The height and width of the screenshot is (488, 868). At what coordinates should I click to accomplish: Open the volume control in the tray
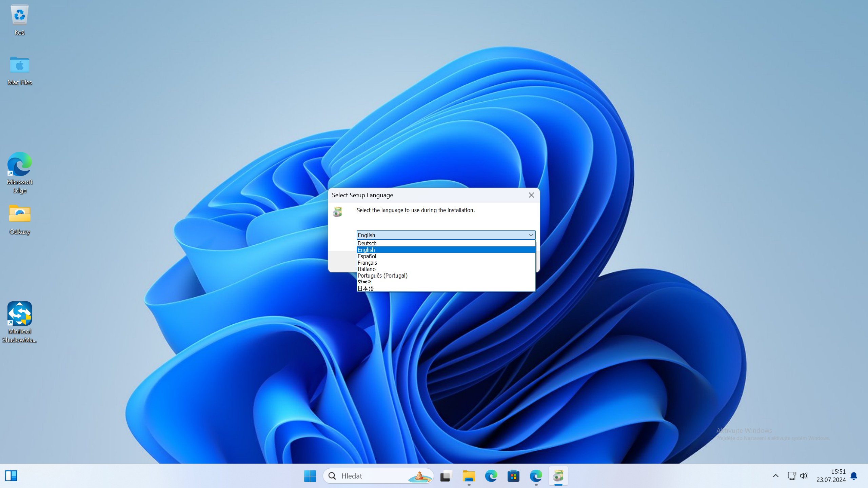click(x=804, y=476)
